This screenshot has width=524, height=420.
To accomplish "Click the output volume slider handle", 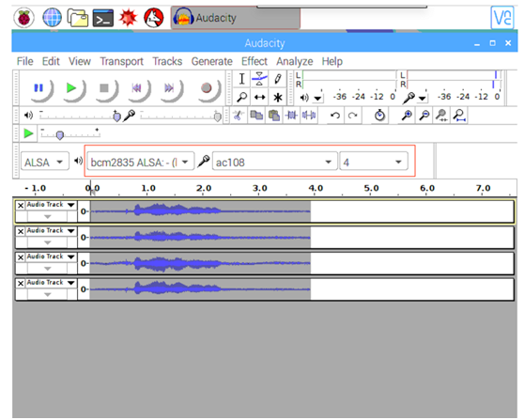I will [x=116, y=117].
